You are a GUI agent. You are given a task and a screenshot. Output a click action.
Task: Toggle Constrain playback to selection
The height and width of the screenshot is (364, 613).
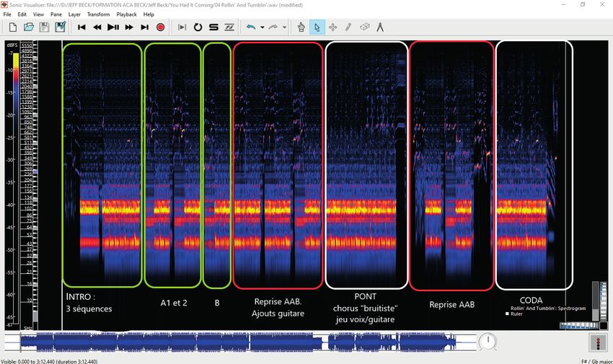click(x=181, y=27)
